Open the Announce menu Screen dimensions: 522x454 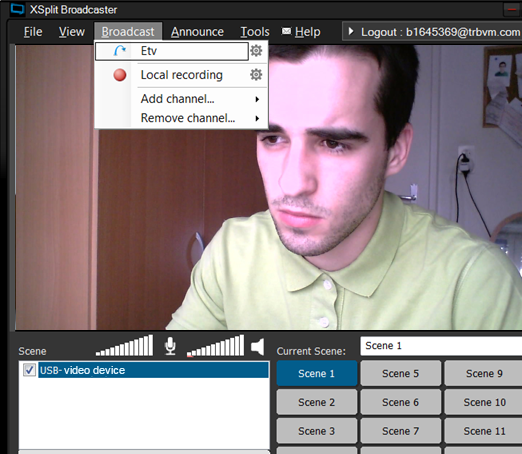tap(197, 32)
